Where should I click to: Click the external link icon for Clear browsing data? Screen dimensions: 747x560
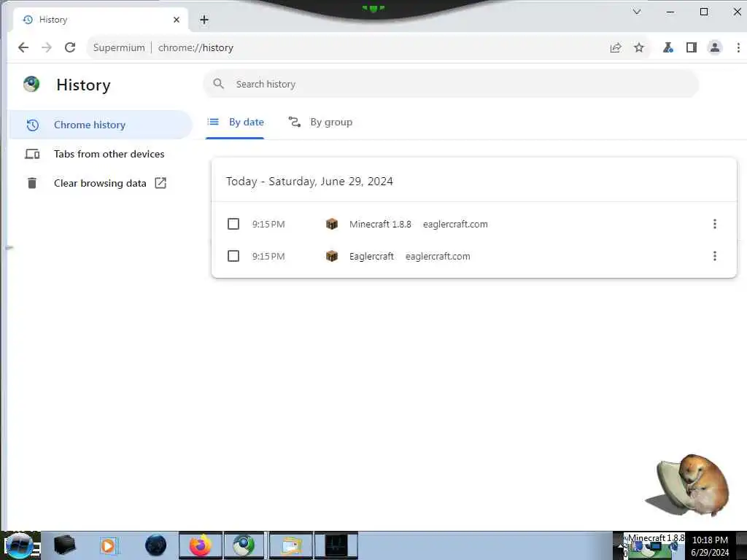coord(160,183)
